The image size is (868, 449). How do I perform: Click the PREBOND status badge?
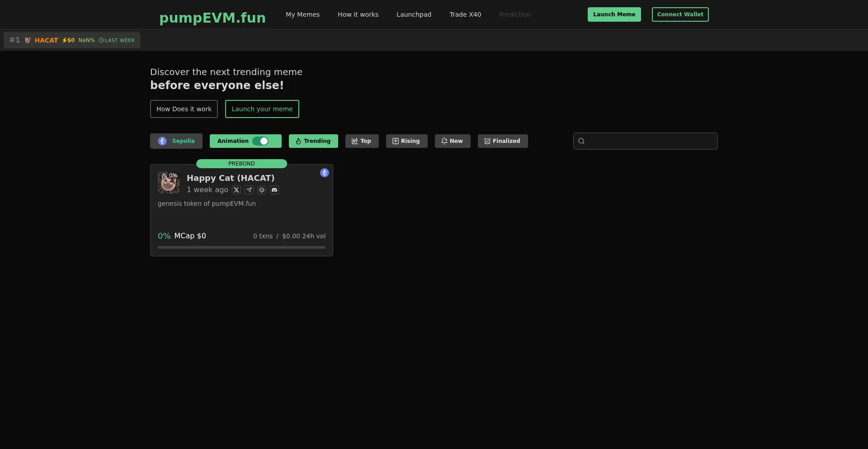(241, 164)
